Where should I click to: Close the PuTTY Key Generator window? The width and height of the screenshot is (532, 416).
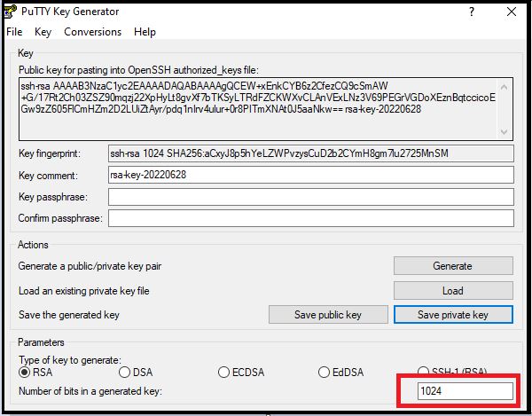tap(512, 12)
